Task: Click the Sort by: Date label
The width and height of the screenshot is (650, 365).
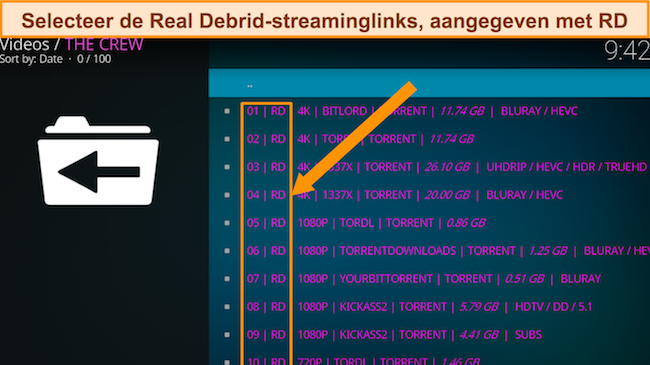Action: click(32, 59)
